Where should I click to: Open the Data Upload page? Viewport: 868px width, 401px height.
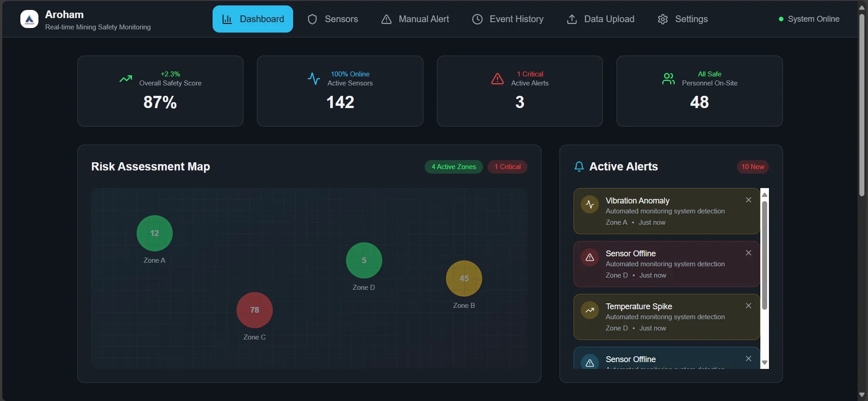(x=600, y=19)
